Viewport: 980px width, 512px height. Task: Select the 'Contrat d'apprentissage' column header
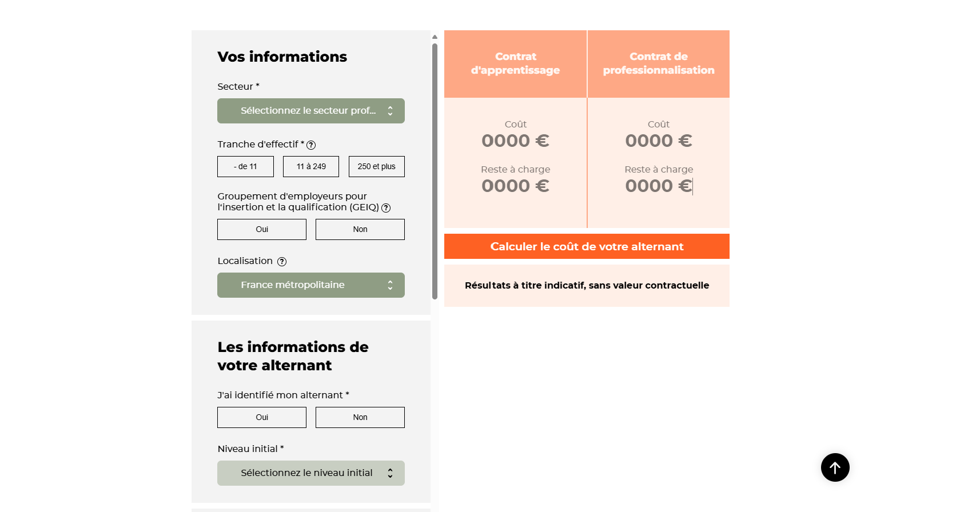point(515,64)
